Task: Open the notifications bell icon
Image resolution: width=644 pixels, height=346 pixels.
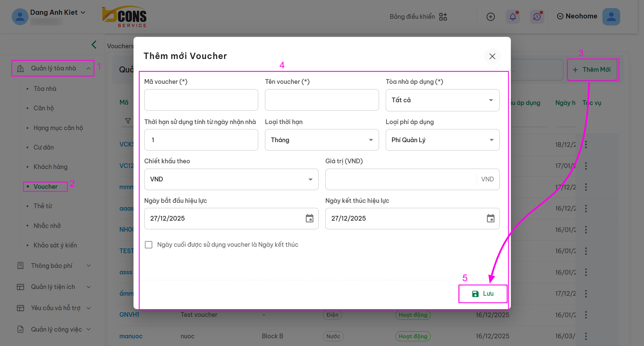Action: pos(513,17)
